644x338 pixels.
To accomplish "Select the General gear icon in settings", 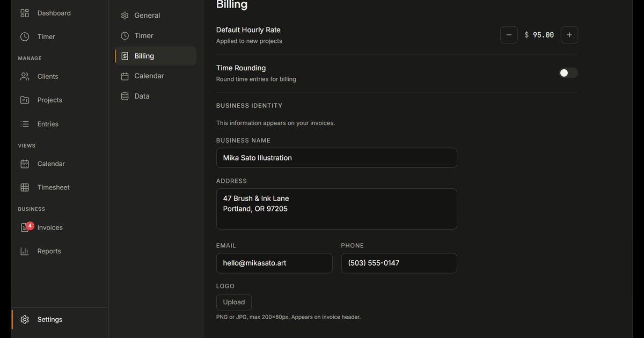I will point(125,16).
